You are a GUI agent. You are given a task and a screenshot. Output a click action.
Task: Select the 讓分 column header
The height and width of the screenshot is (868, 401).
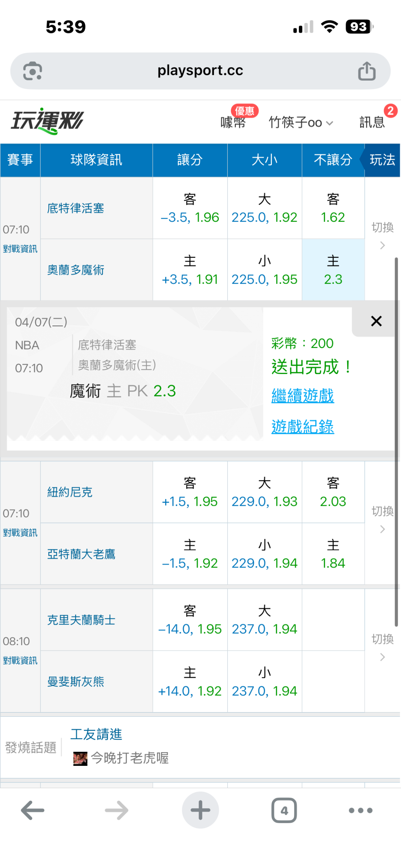(x=190, y=160)
